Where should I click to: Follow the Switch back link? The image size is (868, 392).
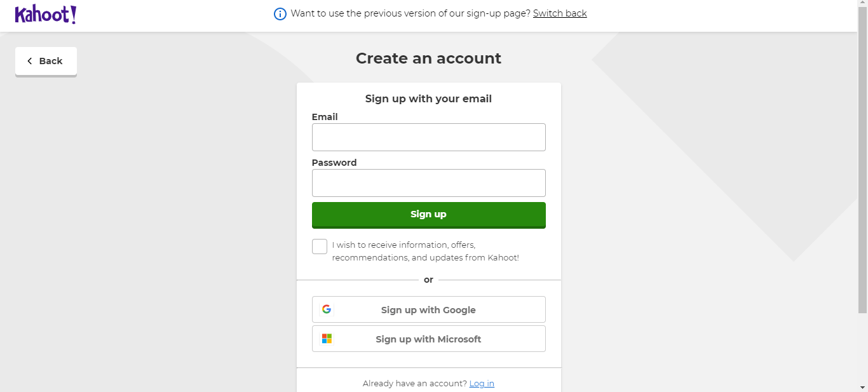tap(560, 13)
